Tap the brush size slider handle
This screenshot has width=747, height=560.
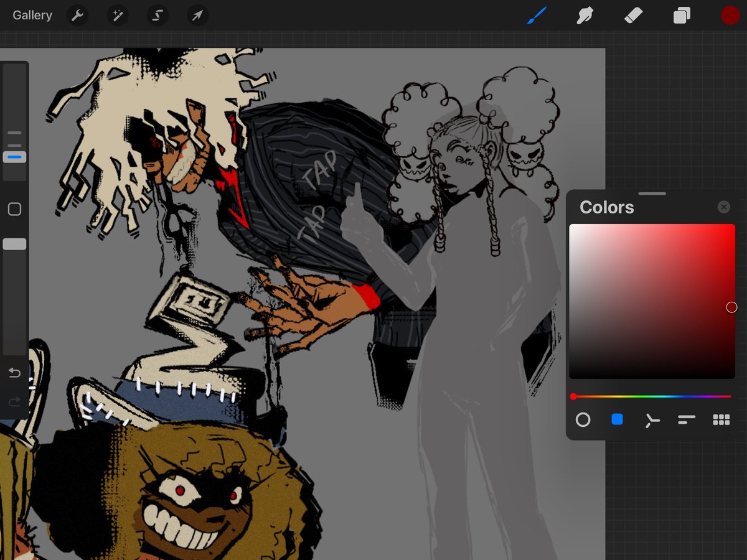[x=14, y=157]
